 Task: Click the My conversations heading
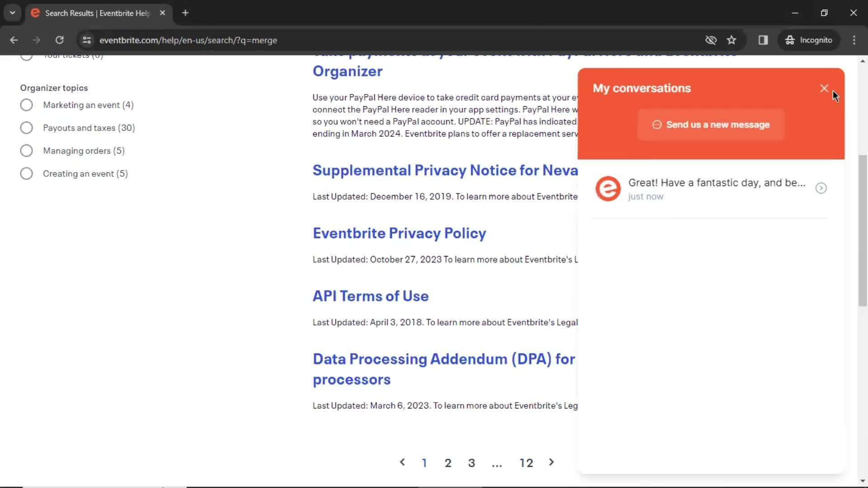[642, 88]
